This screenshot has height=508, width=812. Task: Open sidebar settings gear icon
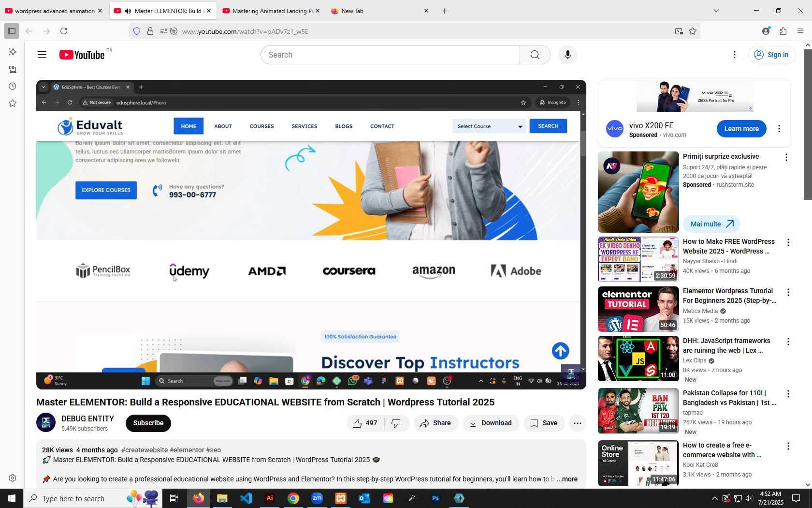coord(13,478)
